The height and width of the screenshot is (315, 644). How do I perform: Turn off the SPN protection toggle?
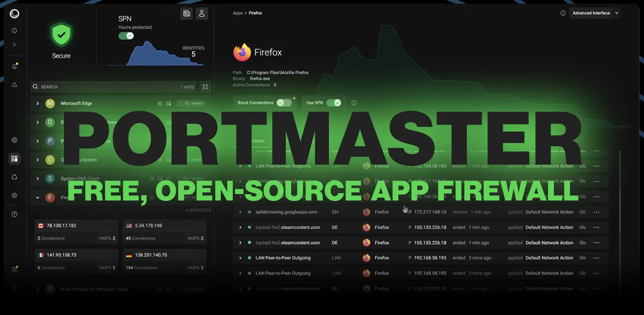(x=126, y=36)
